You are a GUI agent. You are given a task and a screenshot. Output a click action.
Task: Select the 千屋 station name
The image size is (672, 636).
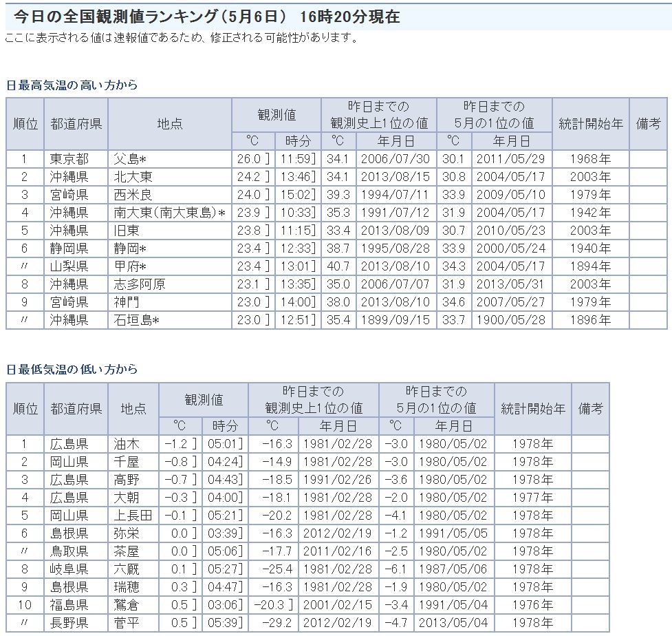[x=126, y=462]
